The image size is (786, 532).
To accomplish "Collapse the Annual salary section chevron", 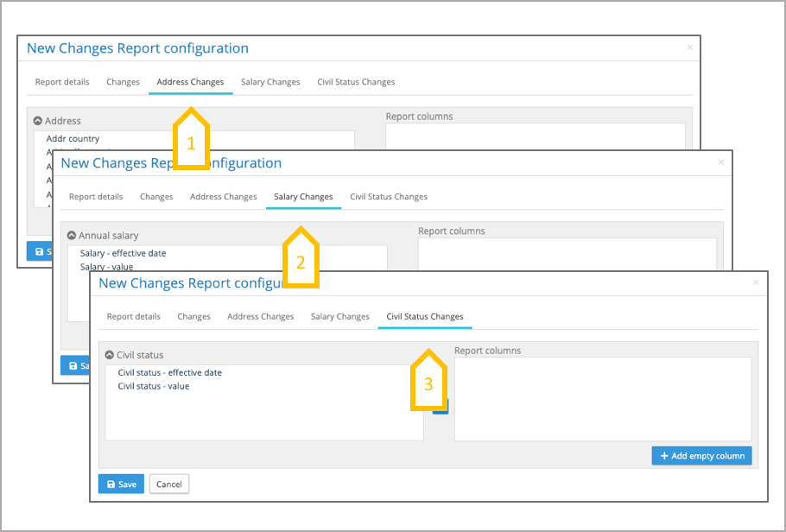I will [72, 235].
